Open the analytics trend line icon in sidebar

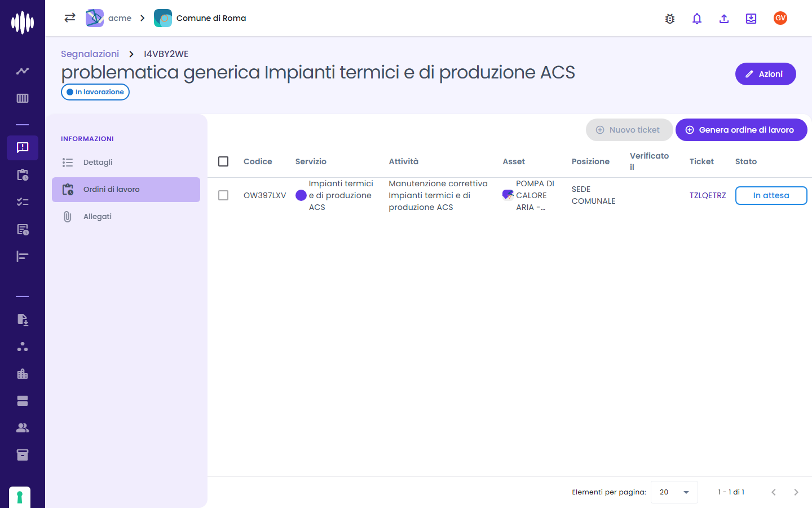pyautogui.click(x=23, y=71)
